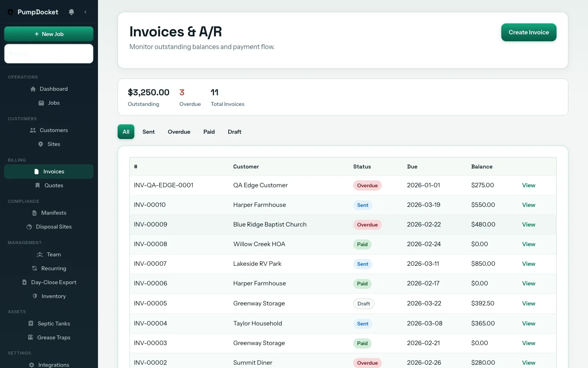Click the Overdue badge on INV-00009
588x368 pixels.
[367, 224]
